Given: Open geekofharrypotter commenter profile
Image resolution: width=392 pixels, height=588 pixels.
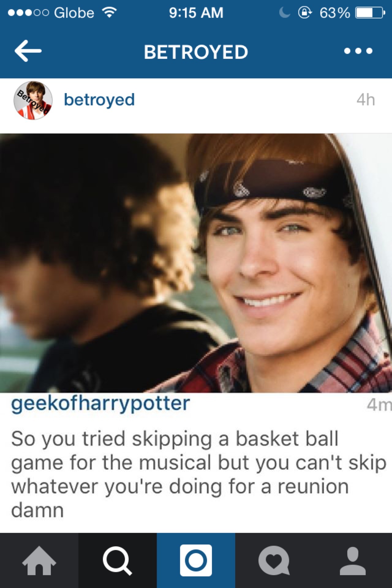Looking at the screenshot, I should tap(100, 404).
